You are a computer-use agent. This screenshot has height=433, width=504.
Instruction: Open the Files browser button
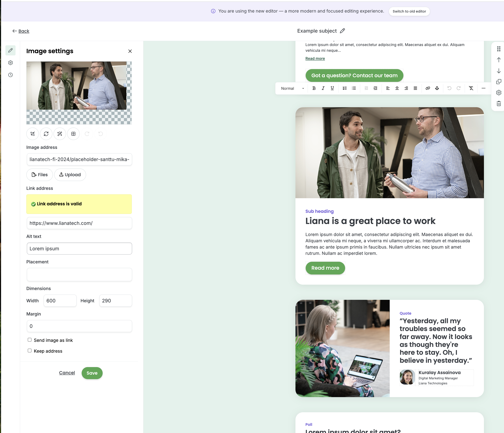pyautogui.click(x=40, y=175)
